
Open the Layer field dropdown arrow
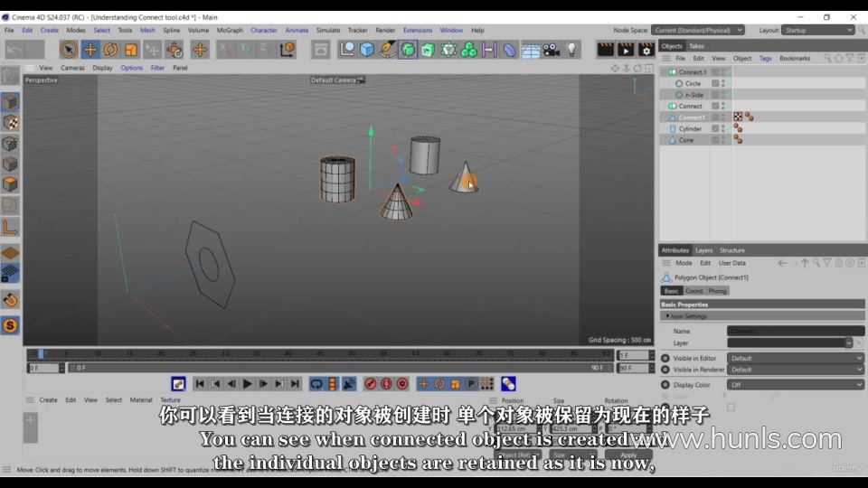(849, 343)
